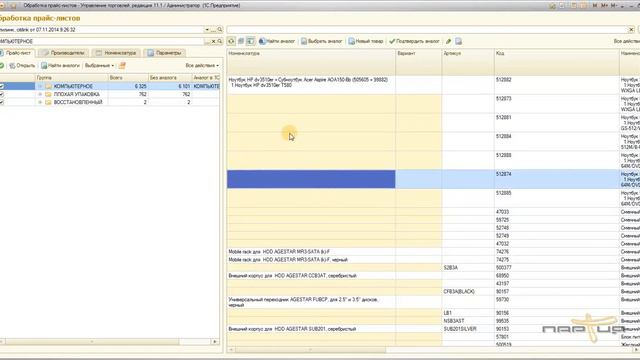Switch to the Параметры tab
This screenshot has height=360, width=640.
[x=165, y=53]
